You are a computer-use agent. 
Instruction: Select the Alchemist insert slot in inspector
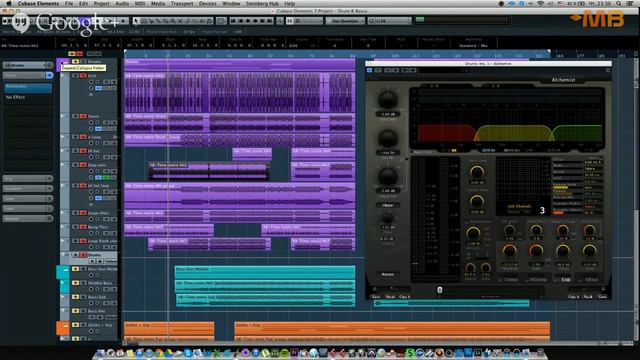coord(28,87)
